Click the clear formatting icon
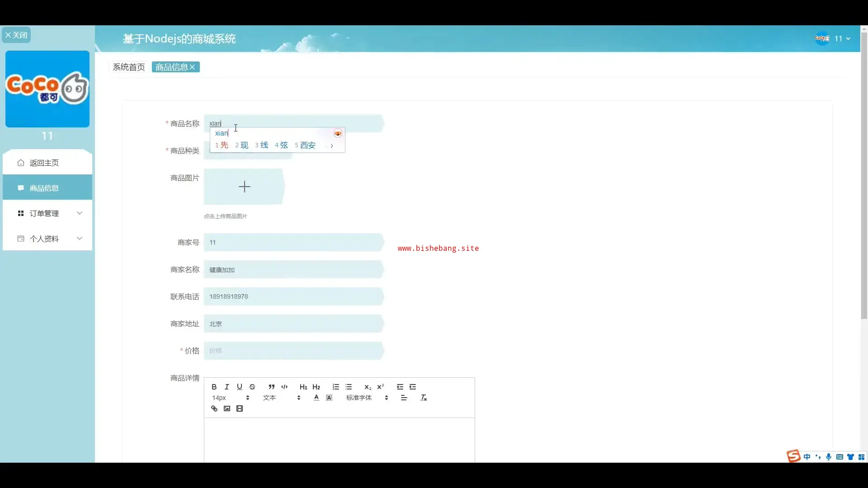Screen dimensions: 868x488 [x=424, y=398]
